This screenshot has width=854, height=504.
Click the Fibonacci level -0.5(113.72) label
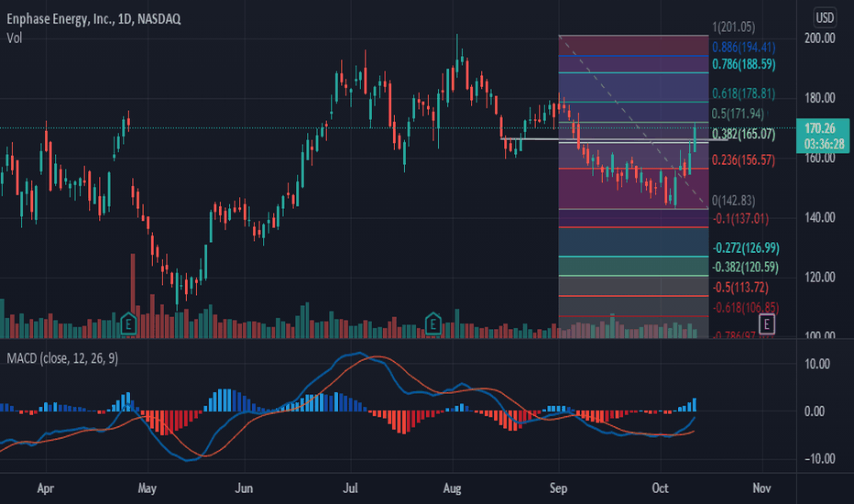coord(740,288)
